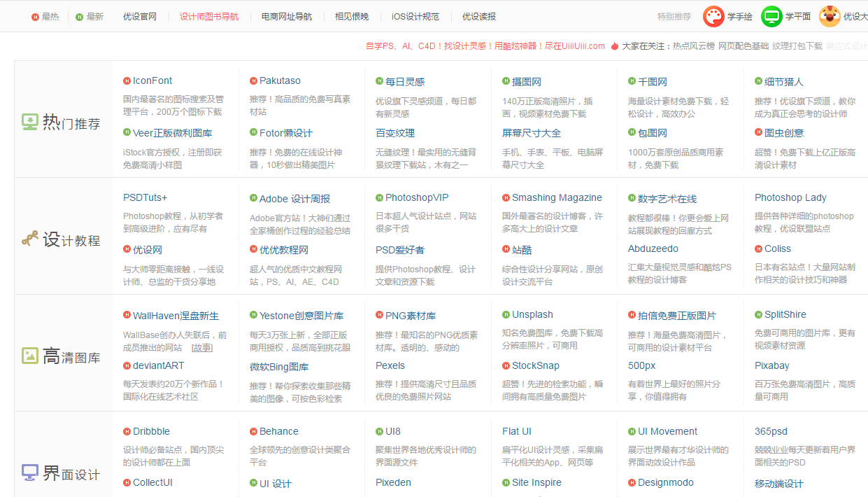Click the red badge before WallHaven涅盘新生

(127, 315)
